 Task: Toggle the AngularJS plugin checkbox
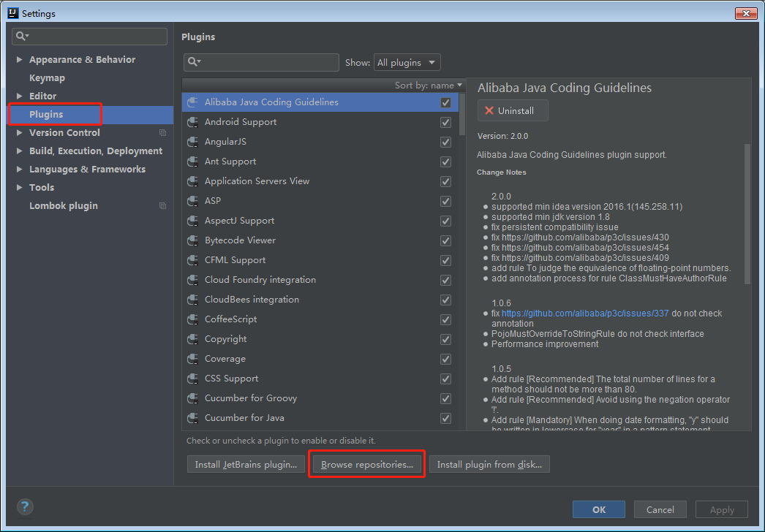[445, 142]
